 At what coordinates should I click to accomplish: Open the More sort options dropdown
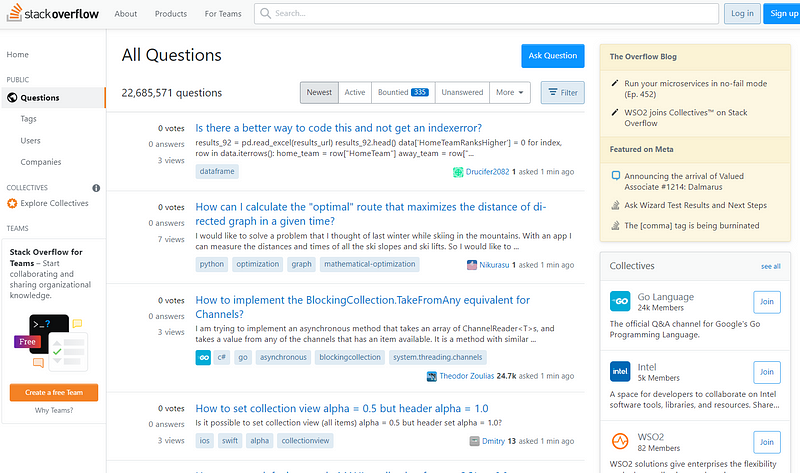510,92
